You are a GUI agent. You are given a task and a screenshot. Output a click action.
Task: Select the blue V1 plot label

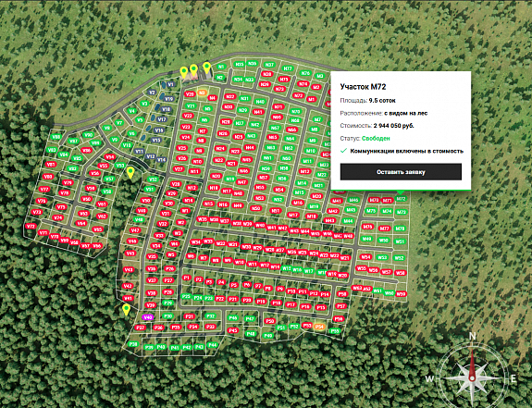(170, 84)
